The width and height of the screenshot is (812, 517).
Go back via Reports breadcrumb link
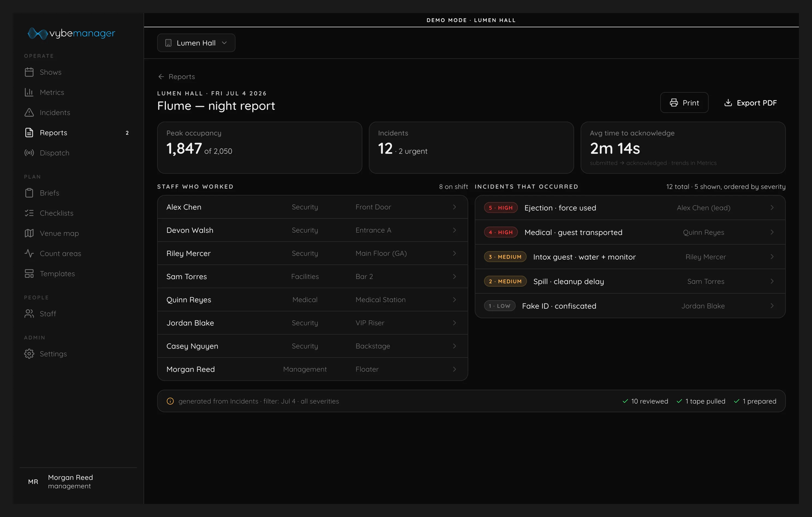[177, 77]
